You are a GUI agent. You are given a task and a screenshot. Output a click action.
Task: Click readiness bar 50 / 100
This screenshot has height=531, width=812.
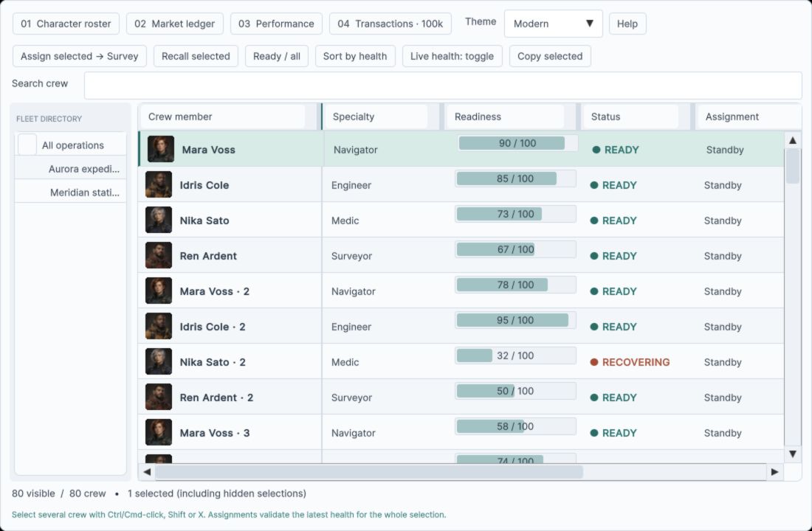(x=515, y=392)
